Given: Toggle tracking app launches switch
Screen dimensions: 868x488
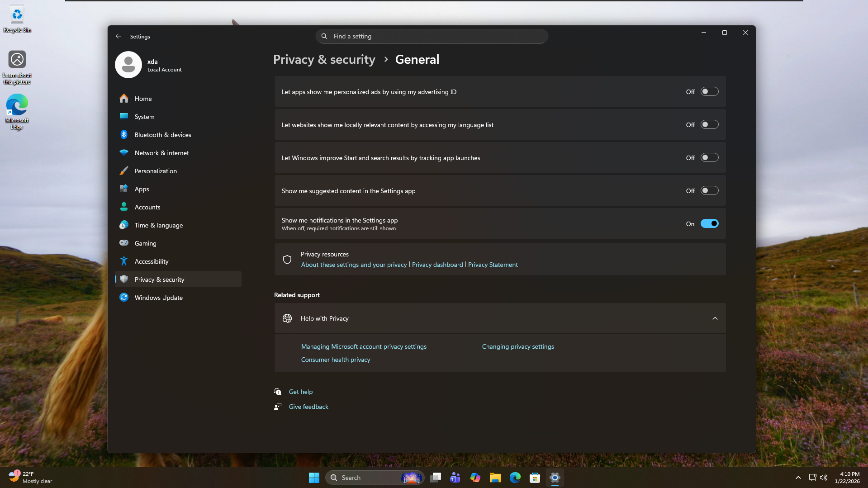Looking at the screenshot, I should (x=709, y=158).
